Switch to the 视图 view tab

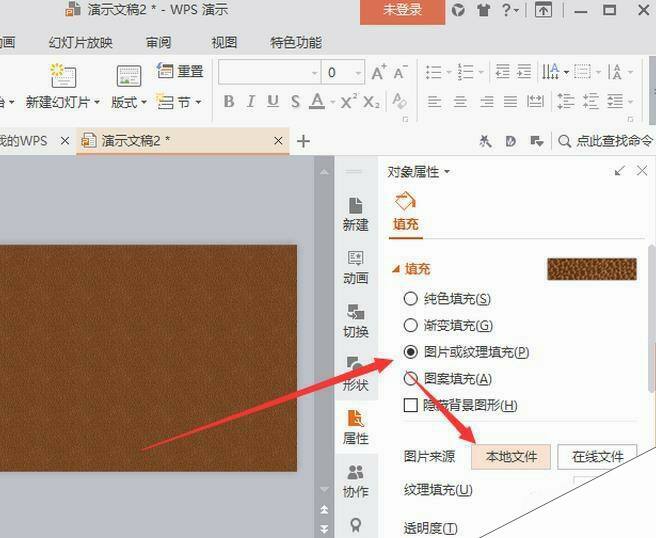(x=224, y=43)
